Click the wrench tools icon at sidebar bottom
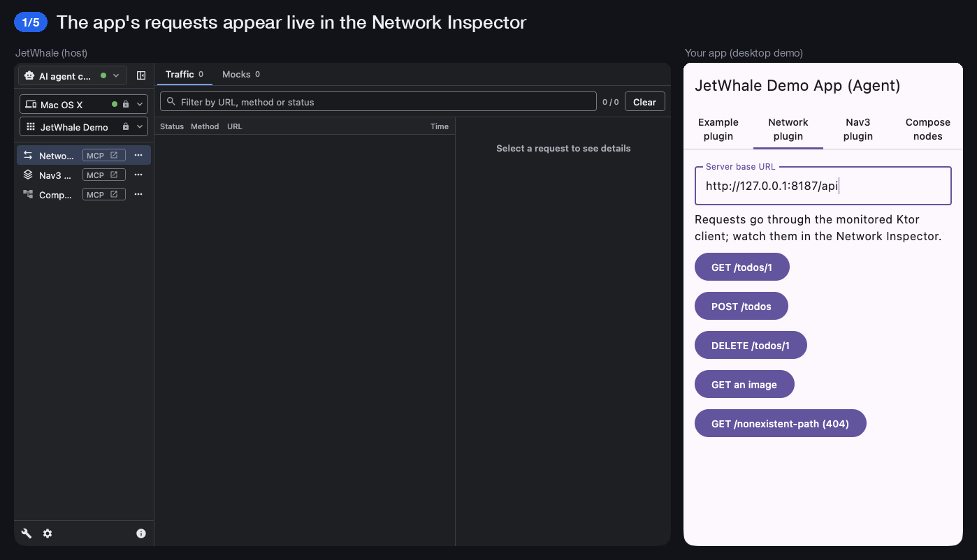The height and width of the screenshot is (560, 977). [x=27, y=533]
